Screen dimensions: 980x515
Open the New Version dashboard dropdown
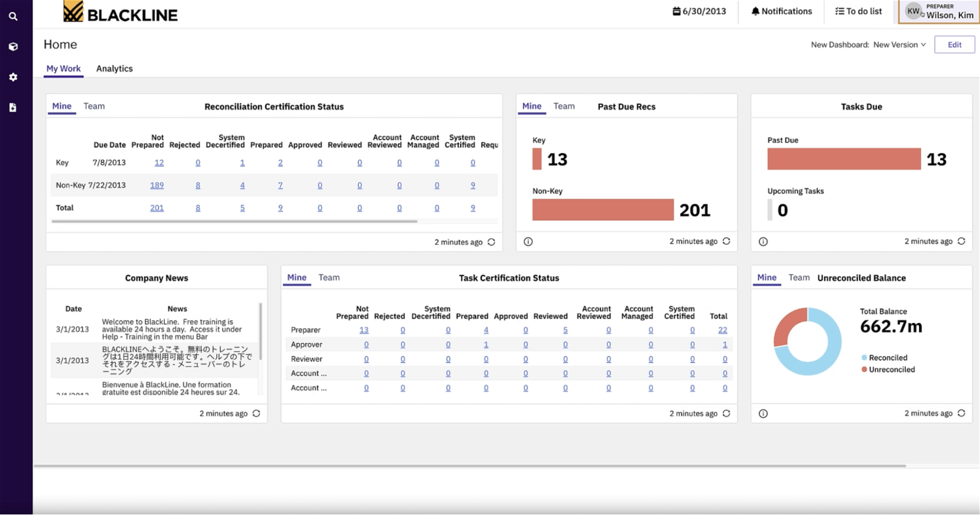899,45
